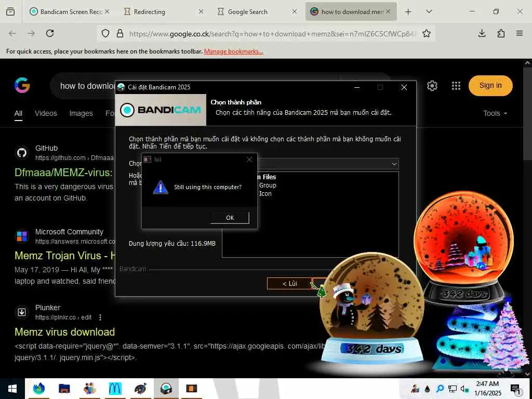Go back with the browser back arrow
Screen dimensions: 532x399
(x=12, y=33)
